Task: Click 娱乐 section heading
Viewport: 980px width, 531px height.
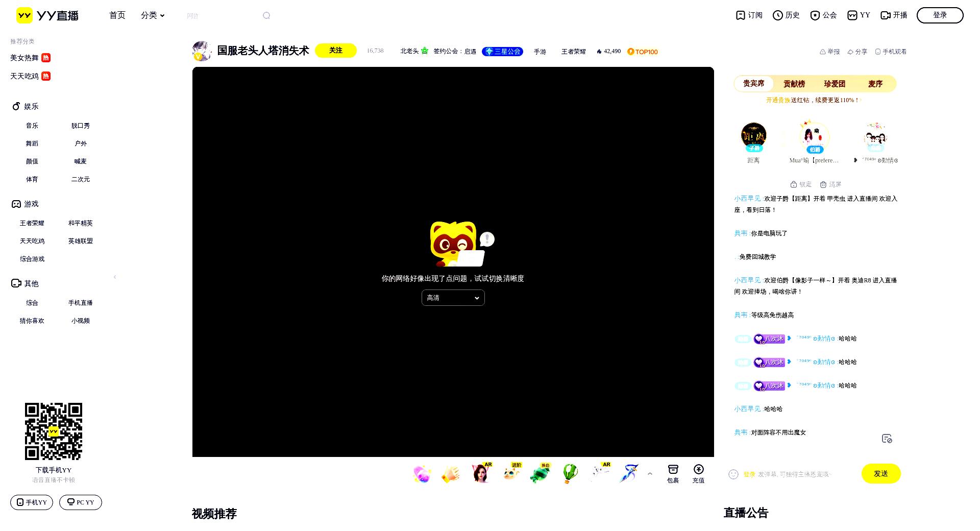Action: pyautogui.click(x=26, y=106)
